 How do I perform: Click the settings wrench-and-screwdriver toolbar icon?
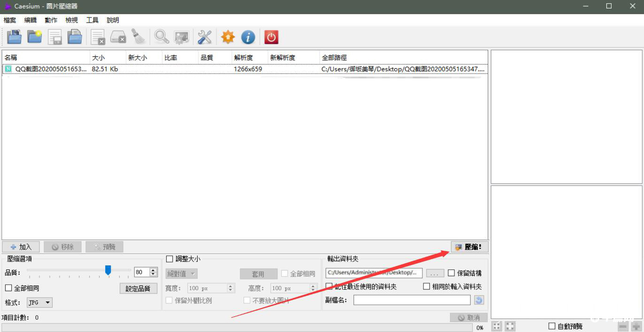pos(204,37)
